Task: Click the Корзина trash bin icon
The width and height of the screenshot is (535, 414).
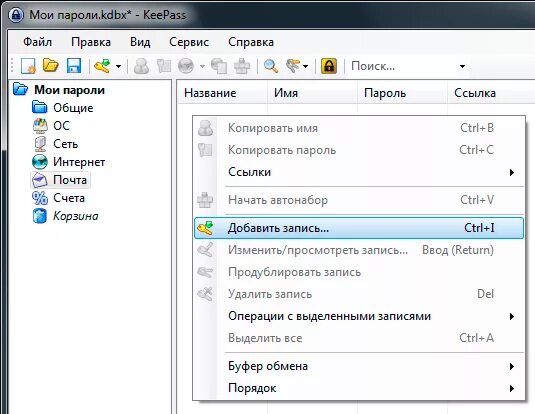Action: [40, 216]
